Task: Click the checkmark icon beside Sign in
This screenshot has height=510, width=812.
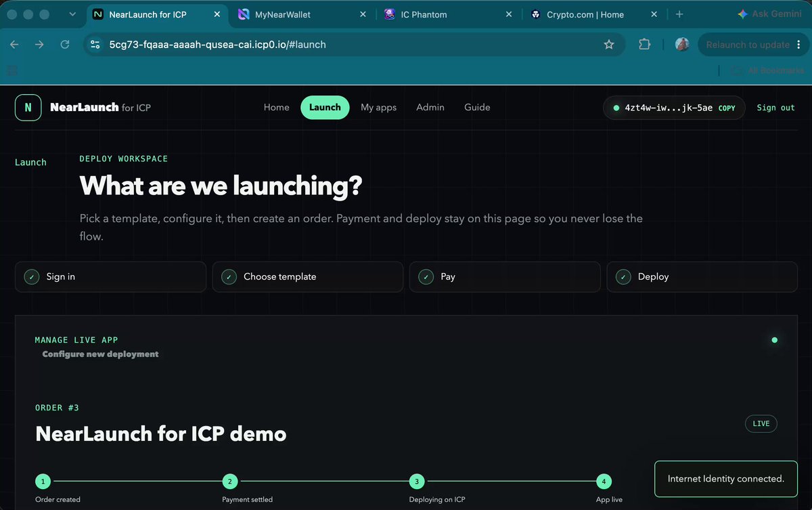Action: coord(32,277)
